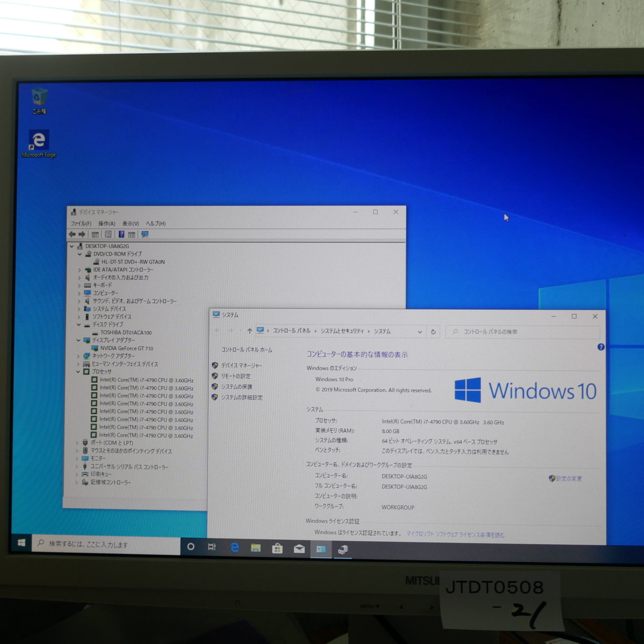The image size is (644, 644).
Task: Open the ファイル(F) menu
Action: point(81,223)
